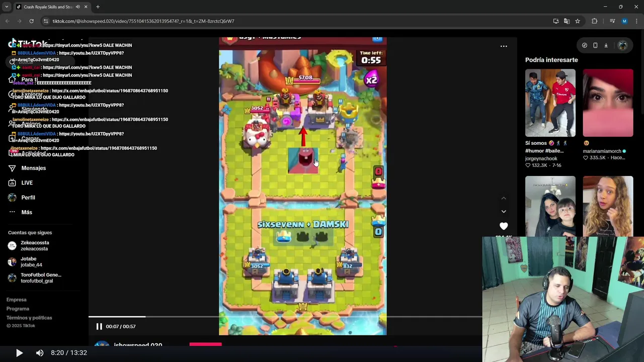Viewport: 644px width, 362px height.
Task: Bookmark this page with the star
Action: coord(578,21)
